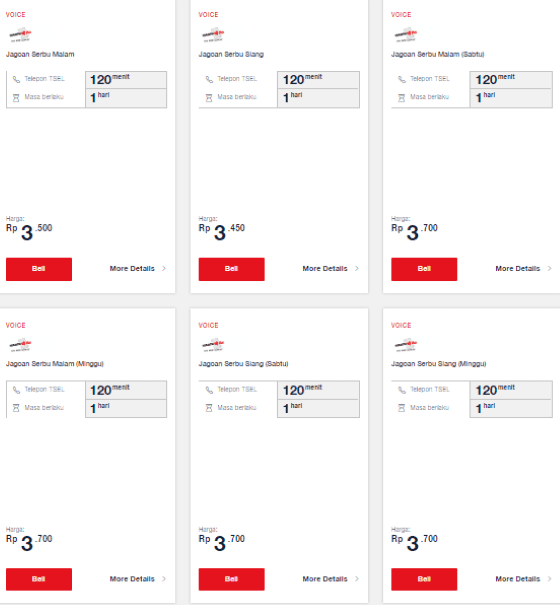Screen dimensions: 560x605
Task: Click Jagoan Serbu Siang (Minggu) package logo
Action: tap(406, 345)
